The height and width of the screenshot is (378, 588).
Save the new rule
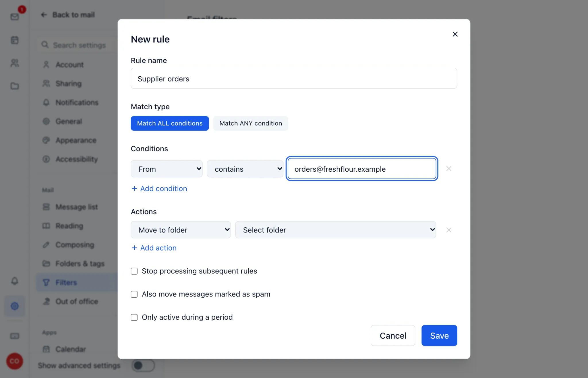click(439, 336)
